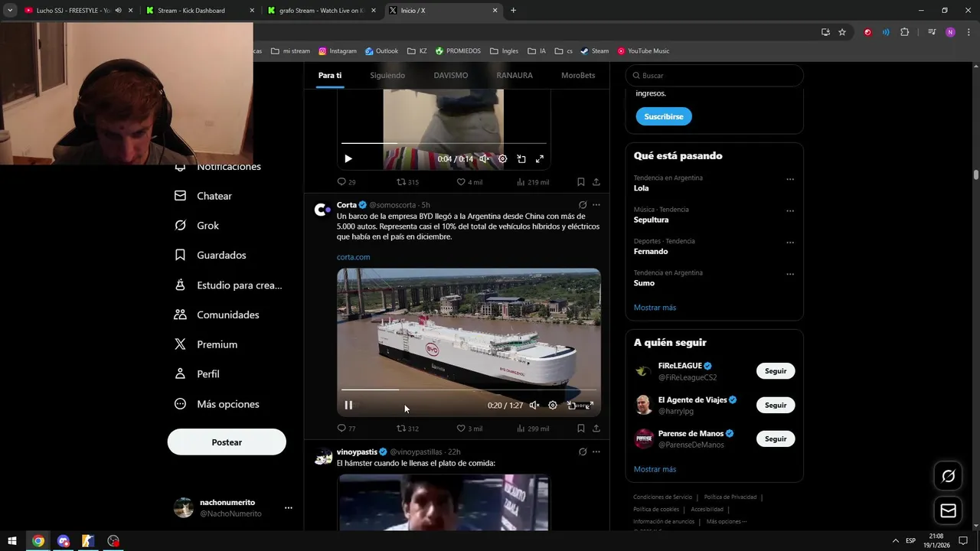This screenshot has width=980, height=551.
Task: Seek the BYD video progress bar
Action: (x=469, y=390)
